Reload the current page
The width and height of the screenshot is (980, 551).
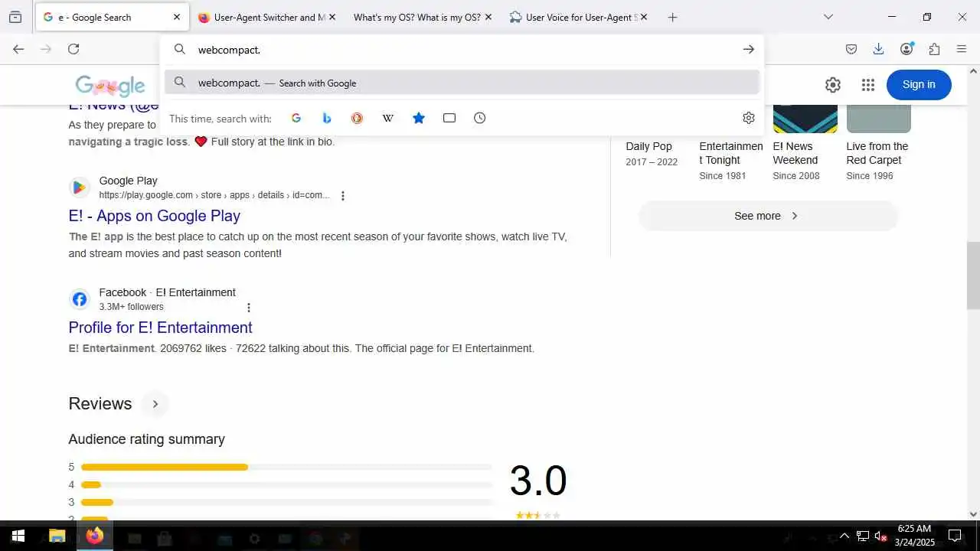(x=73, y=49)
